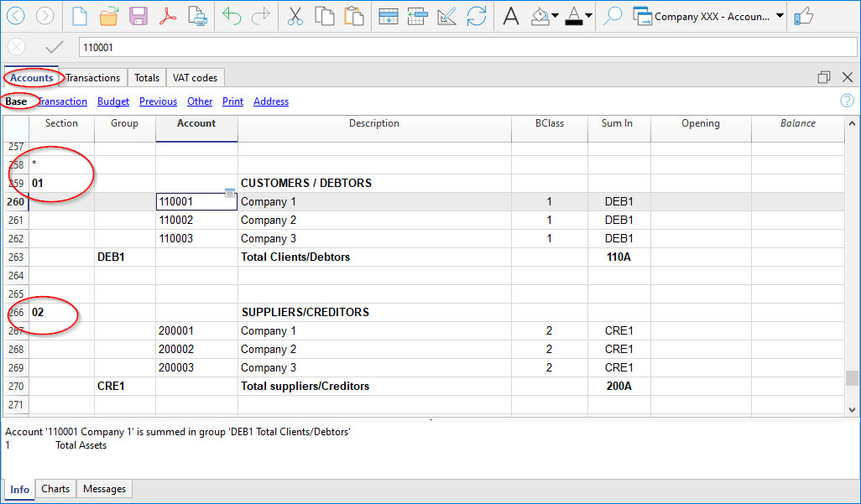861x504 pixels.
Task: Click the Budget view link
Action: 113,101
